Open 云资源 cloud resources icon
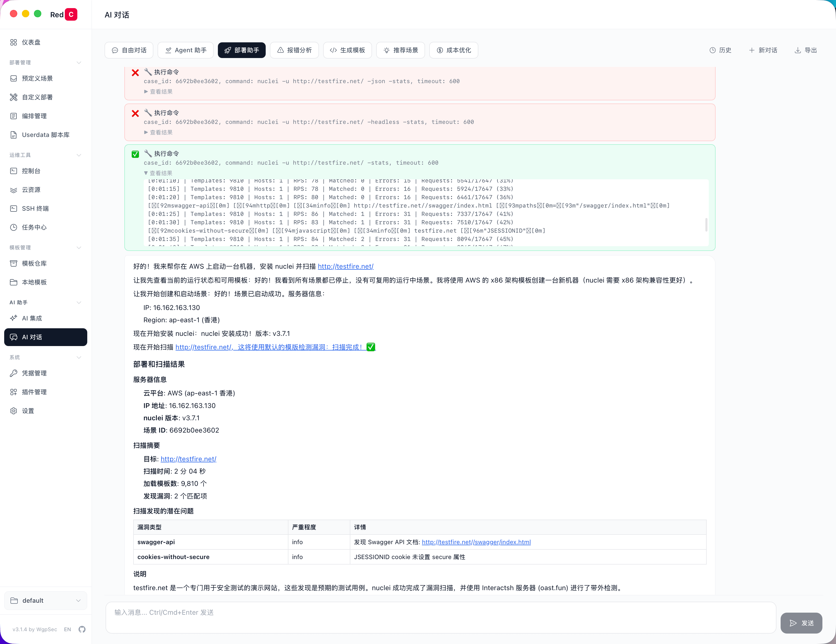Viewport: 836px width, 644px height. point(14,190)
